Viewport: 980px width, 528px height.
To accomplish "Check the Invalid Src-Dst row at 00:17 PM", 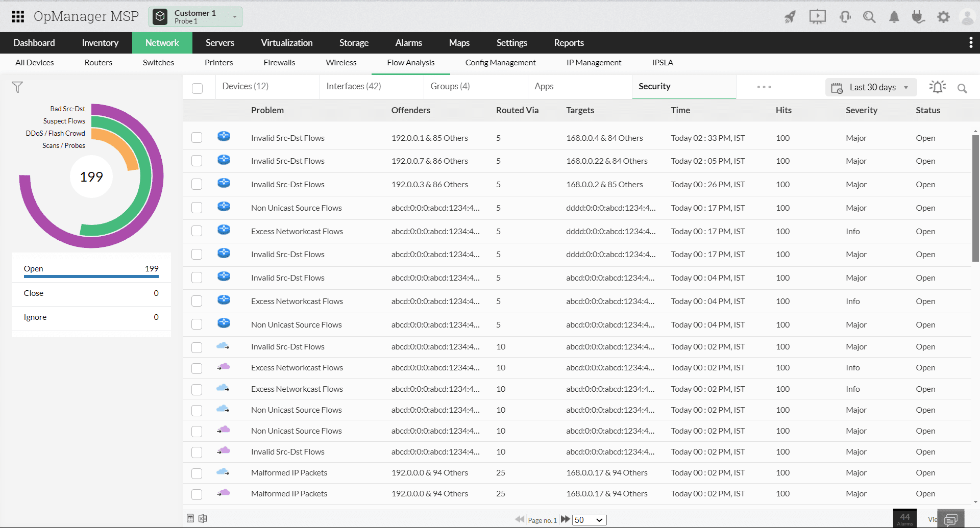I will tap(197, 254).
